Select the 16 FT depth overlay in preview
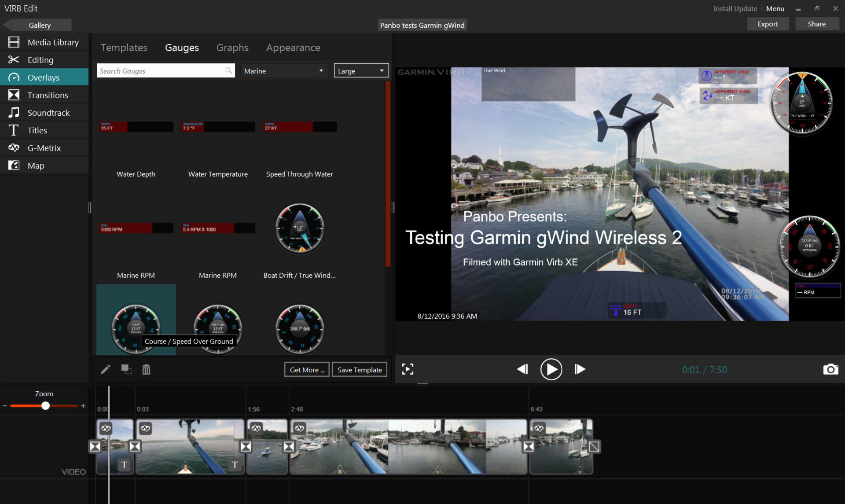 click(x=637, y=310)
